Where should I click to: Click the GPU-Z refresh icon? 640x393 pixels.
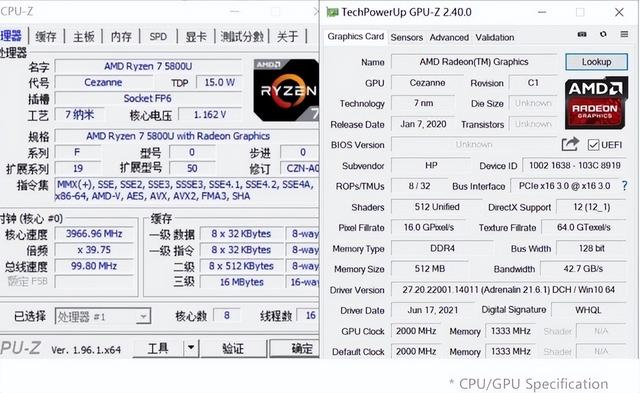(603, 34)
